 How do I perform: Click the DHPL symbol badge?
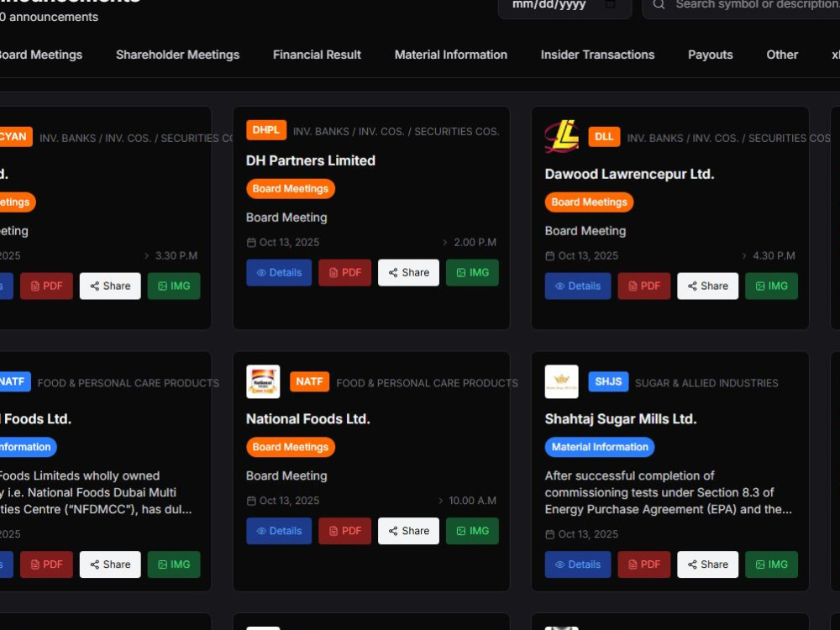pos(266,130)
